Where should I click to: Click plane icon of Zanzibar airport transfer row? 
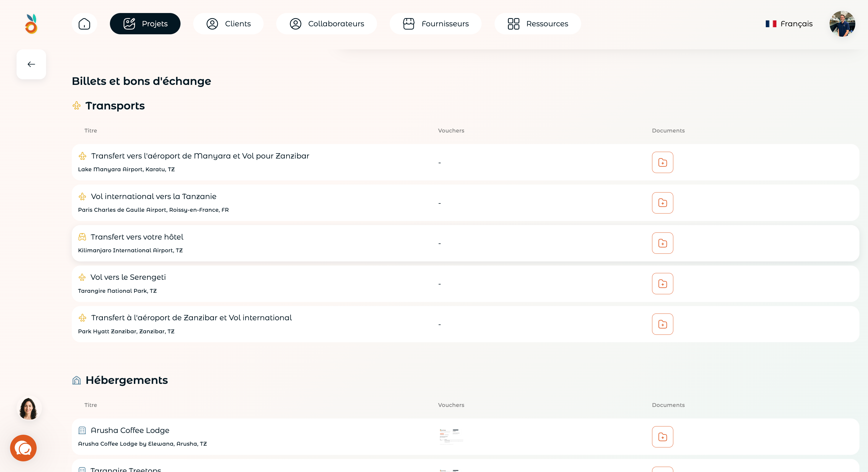(82, 318)
